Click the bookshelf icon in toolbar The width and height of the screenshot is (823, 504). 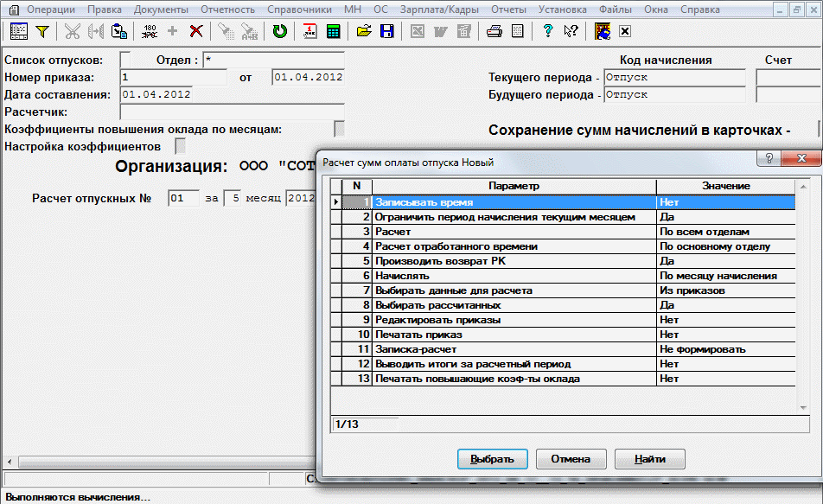tap(603, 31)
